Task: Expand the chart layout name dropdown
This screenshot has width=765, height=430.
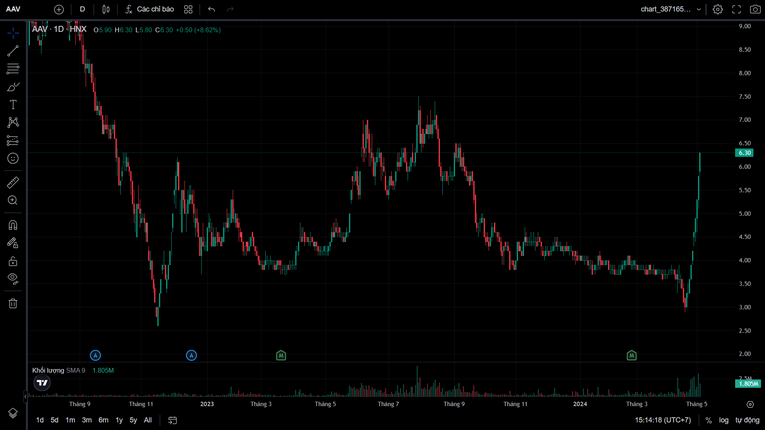Action: coord(670,9)
